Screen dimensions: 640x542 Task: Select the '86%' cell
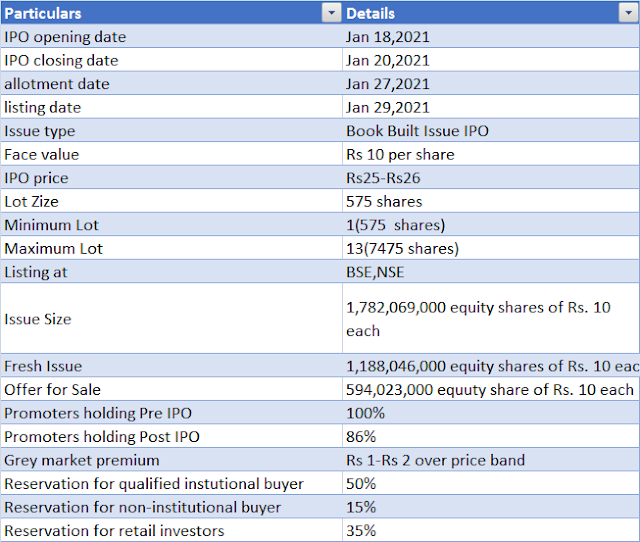[x=491, y=437]
